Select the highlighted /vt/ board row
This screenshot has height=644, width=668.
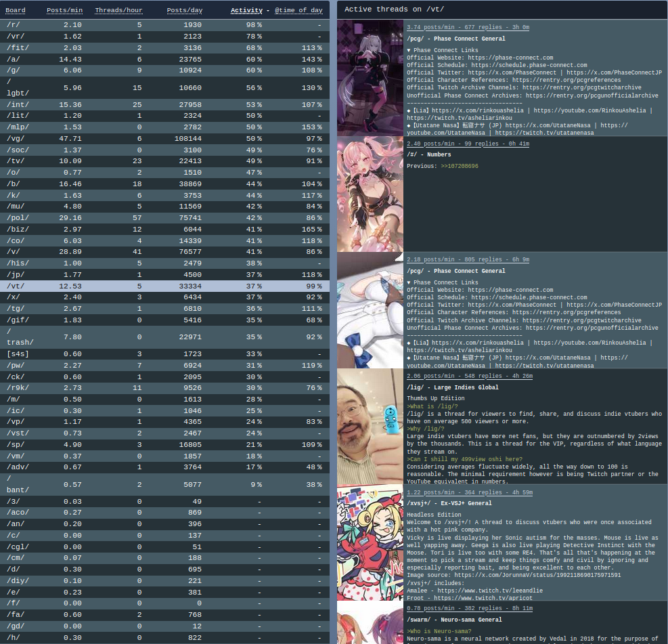(x=164, y=286)
